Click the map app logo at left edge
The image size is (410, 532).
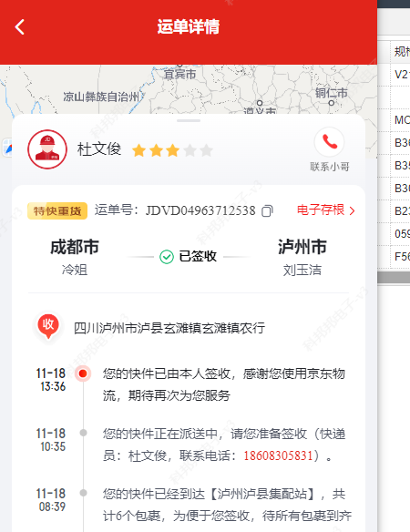coord(6,148)
